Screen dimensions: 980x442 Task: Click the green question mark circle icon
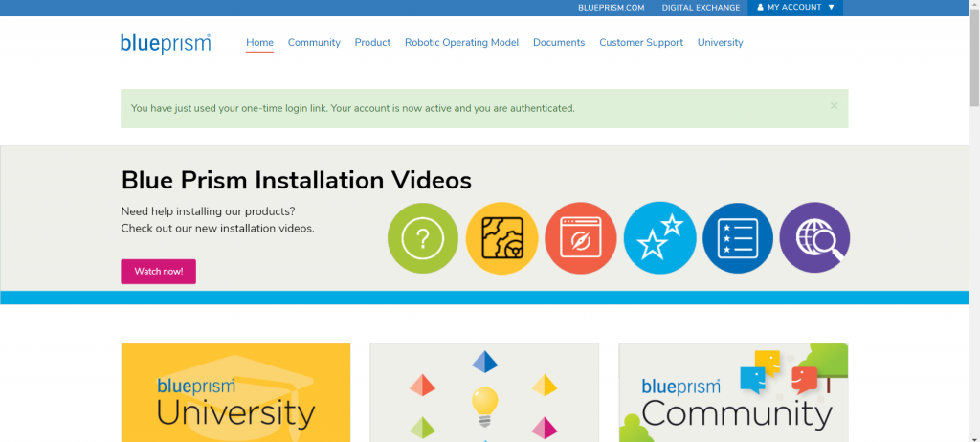tap(423, 238)
